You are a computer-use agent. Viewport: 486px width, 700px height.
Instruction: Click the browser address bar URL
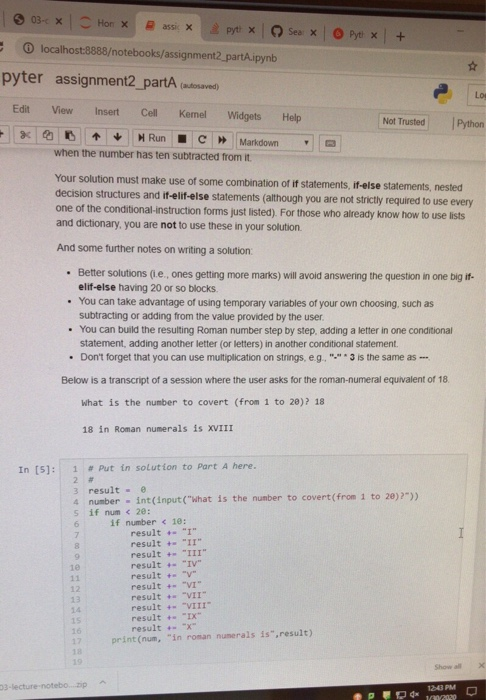pos(158,54)
